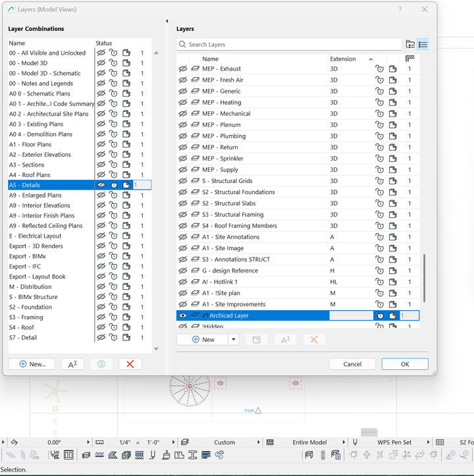Open the Fills hatch icon in bottom toolbar

pyautogui.click(x=113, y=455)
